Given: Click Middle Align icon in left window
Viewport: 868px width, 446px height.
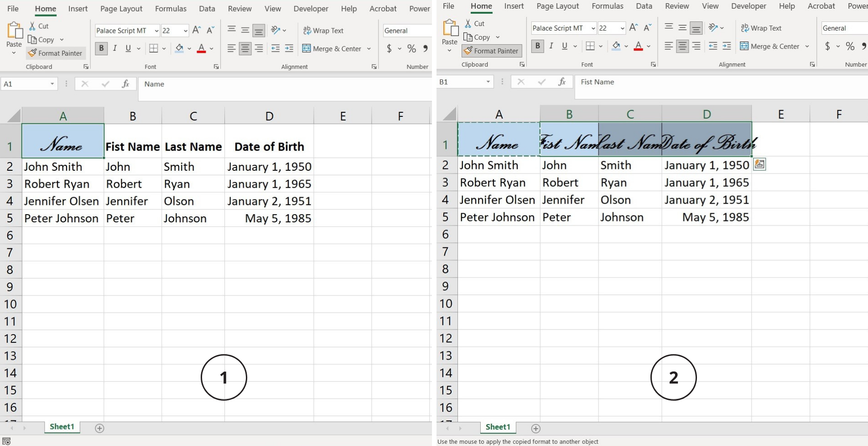Looking at the screenshot, I should click(245, 30).
